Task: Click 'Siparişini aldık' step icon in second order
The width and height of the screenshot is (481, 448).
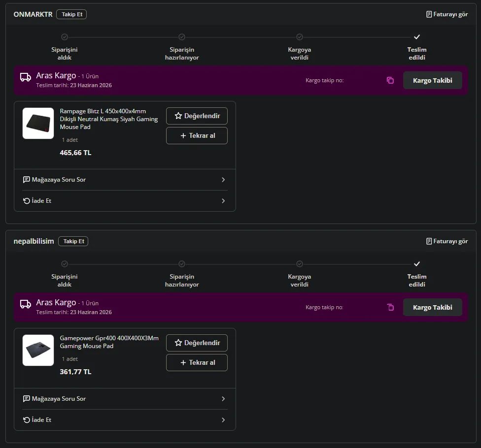Action: coord(65,264)
